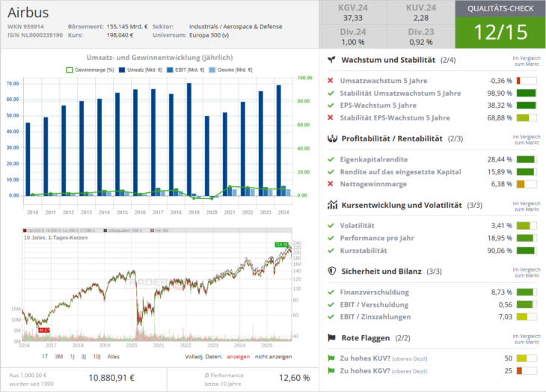Screen dimensions: 546x392
Task: Click the green checkmark next to Eigenkapitalrendite
Action: pyautogui.click(x=331, y=159)
